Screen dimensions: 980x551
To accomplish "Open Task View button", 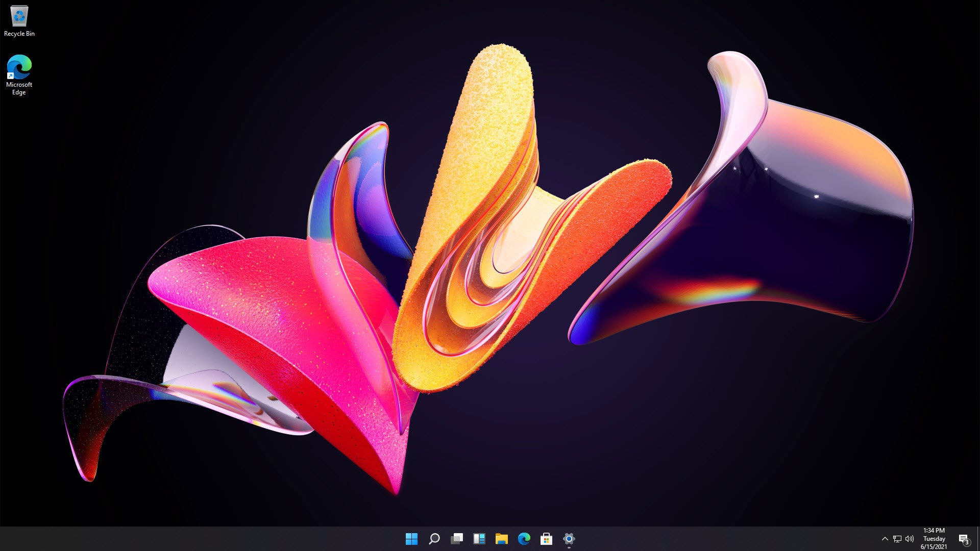I will point(456,538).
